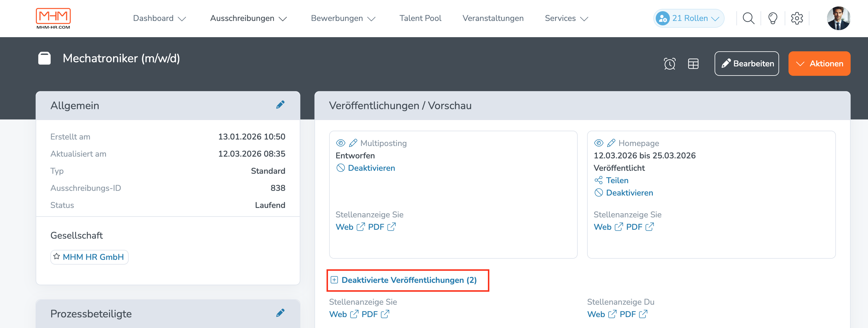The image size is (868, 328).
Task: Click the reminder clock icon on the job header
Action: point(670,63)
